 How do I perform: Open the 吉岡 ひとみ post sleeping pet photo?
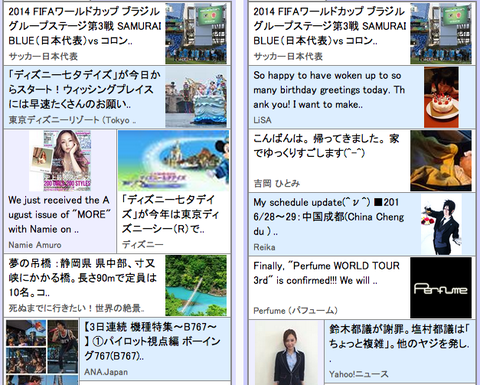[x=441, y=161]
